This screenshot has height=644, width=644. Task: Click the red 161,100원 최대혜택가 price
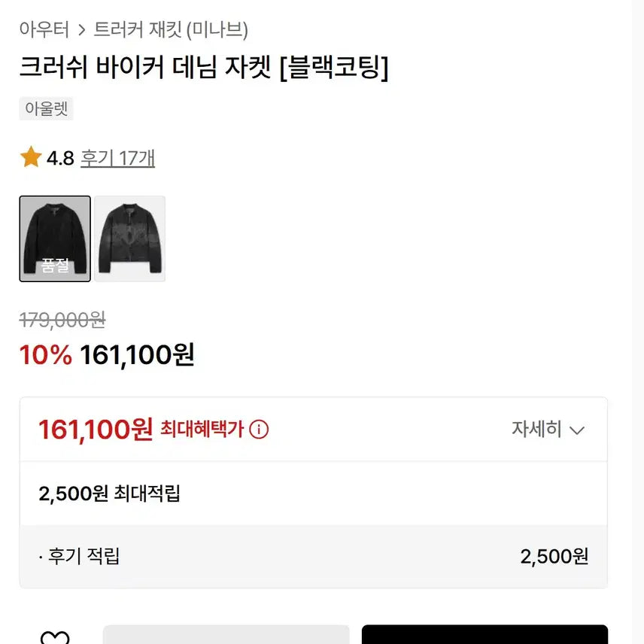coord(96,430)
